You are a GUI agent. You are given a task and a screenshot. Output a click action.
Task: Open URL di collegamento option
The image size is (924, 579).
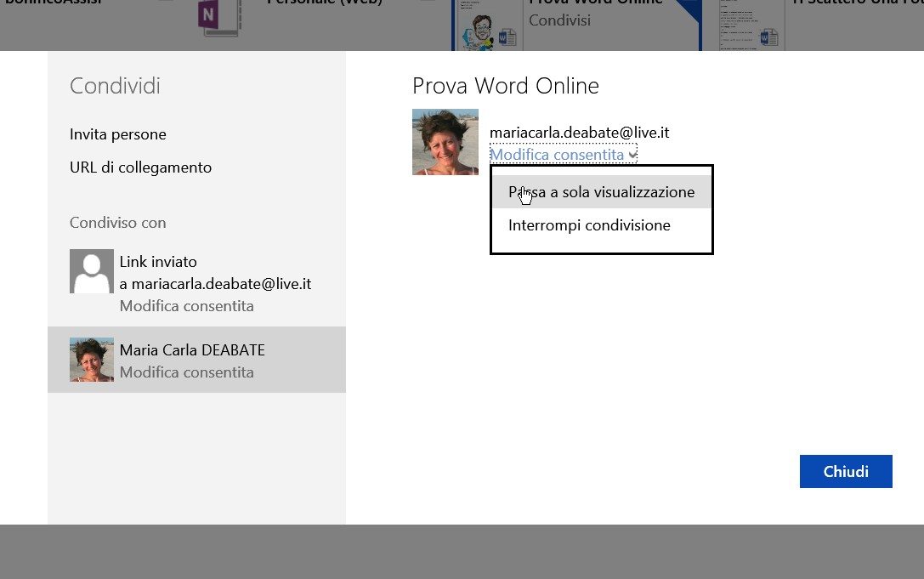point(140,167)
